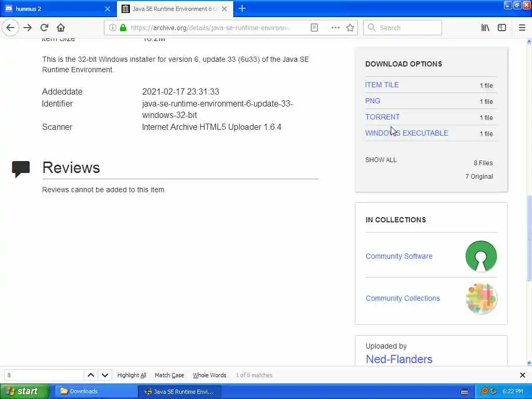
Task: Open the Library icon in toolbar
Action: click(x=485, y=28)
